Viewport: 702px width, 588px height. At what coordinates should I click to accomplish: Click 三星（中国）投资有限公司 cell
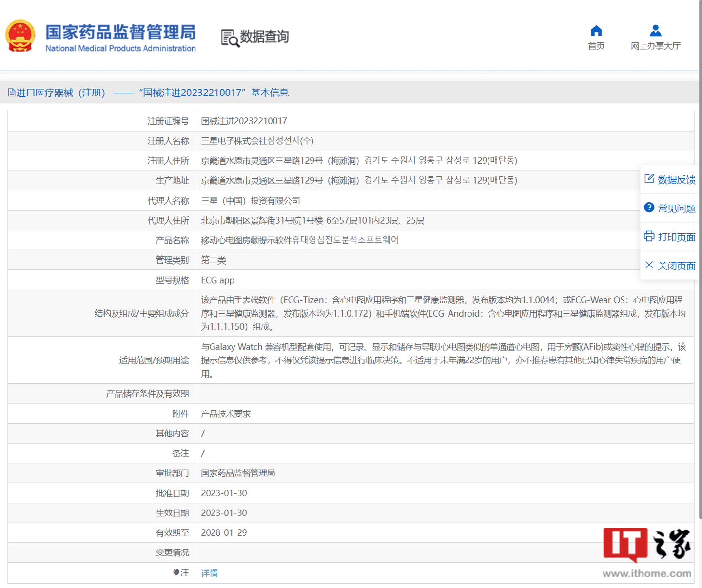point(251,201)
